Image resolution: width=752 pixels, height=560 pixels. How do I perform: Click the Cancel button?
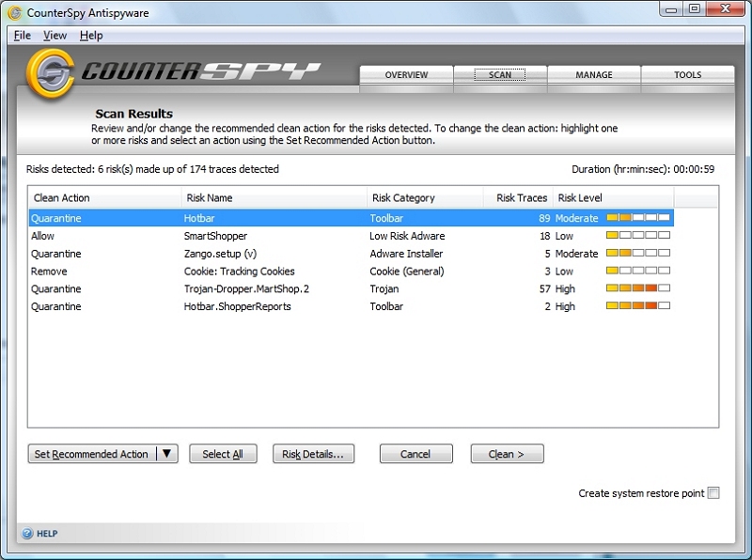[x=415, y=454]
